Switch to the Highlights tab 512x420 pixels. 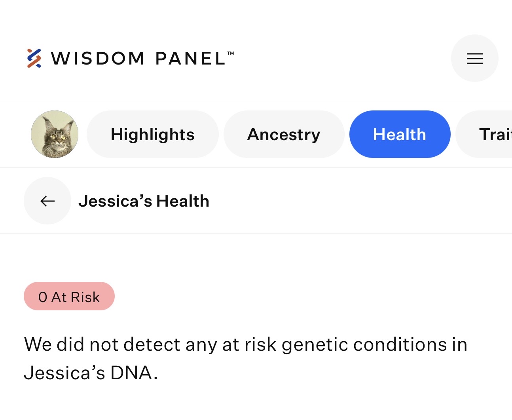(x=152, y=134)
